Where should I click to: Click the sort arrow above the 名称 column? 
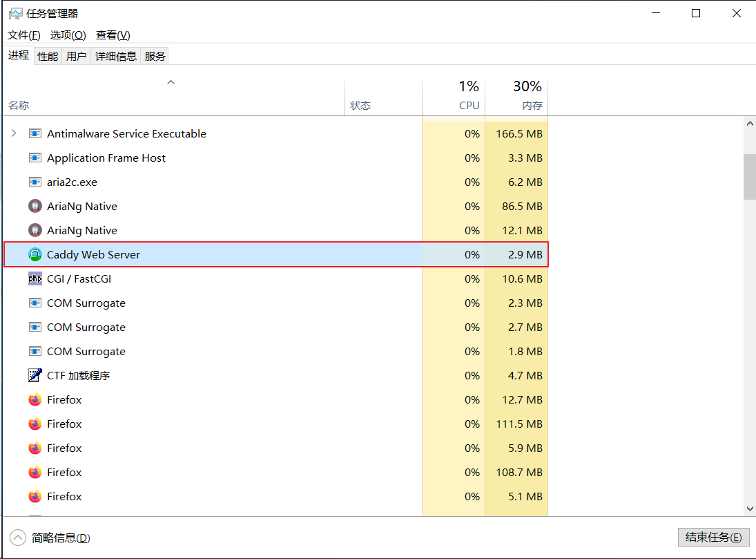coord(171,82)
